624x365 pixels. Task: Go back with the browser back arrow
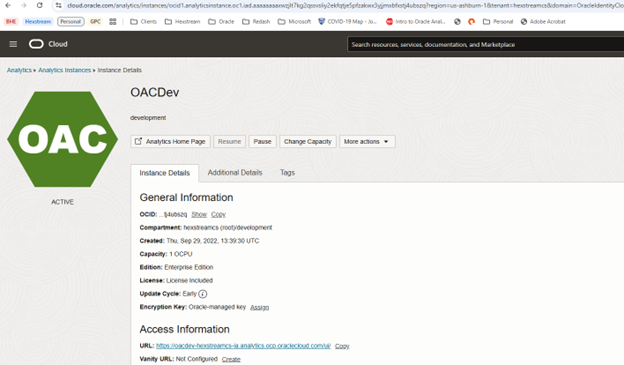click(8, 6)
